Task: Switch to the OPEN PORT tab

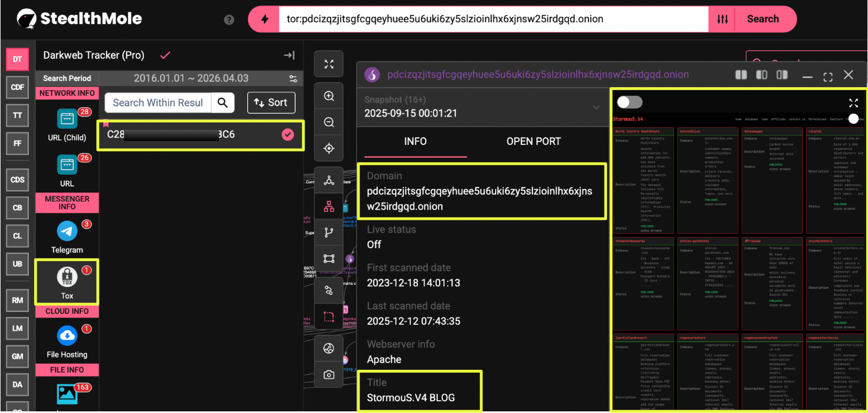Action: tap(533, 142)
